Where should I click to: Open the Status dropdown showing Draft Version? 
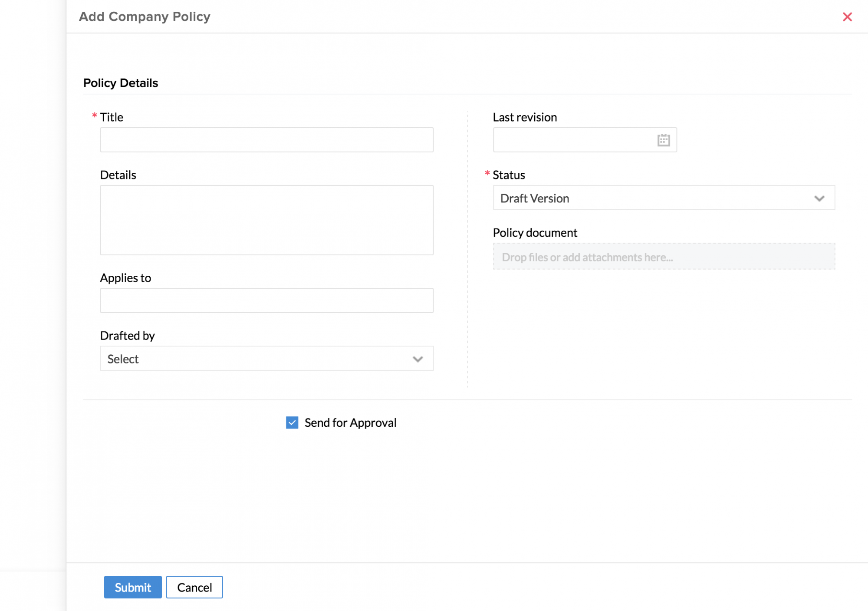(x=651, y=198)
